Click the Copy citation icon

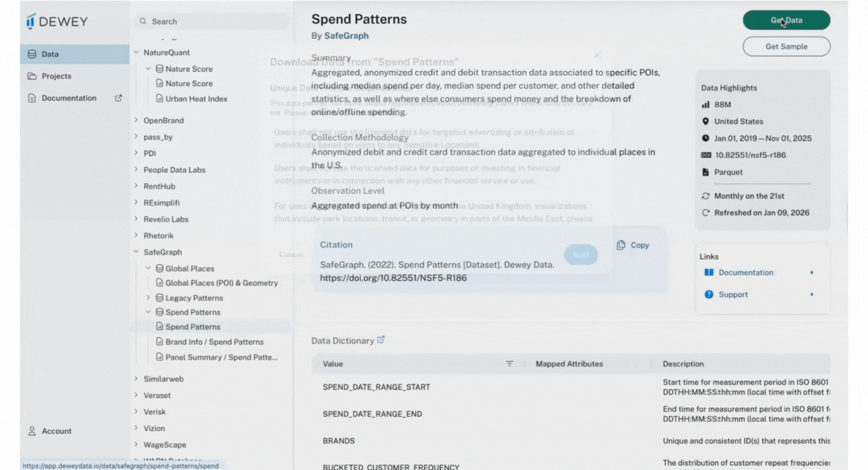[x=621, y=245]
